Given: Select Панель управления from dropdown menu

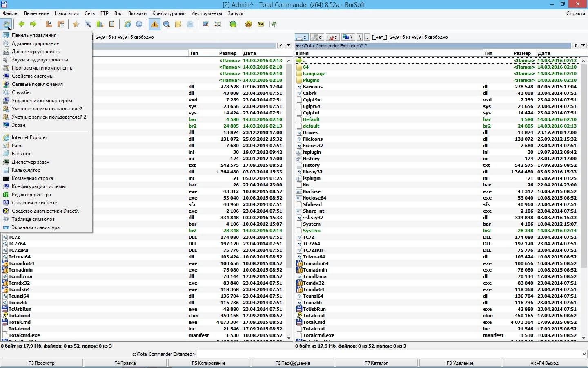Looking at the screenshot, I should coord(47,35).
